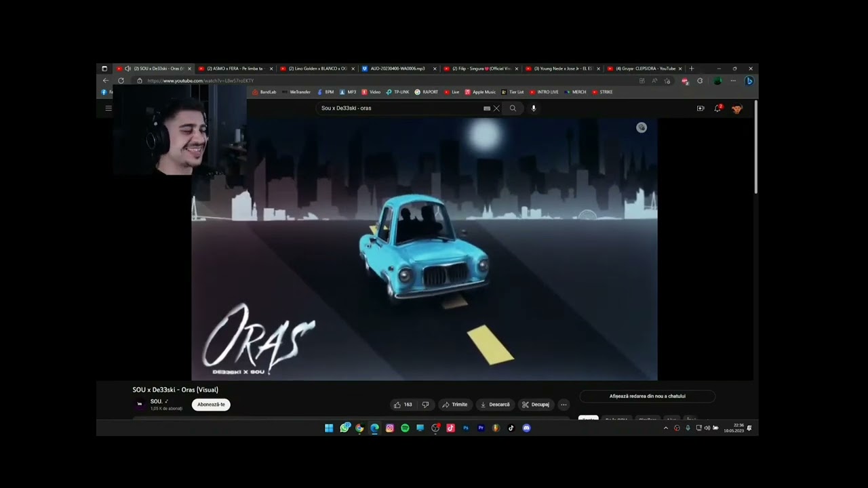Switch to the Young Nede x Jose Jr tab
This screenshot has height=488, width=868.
click(562, 68)
